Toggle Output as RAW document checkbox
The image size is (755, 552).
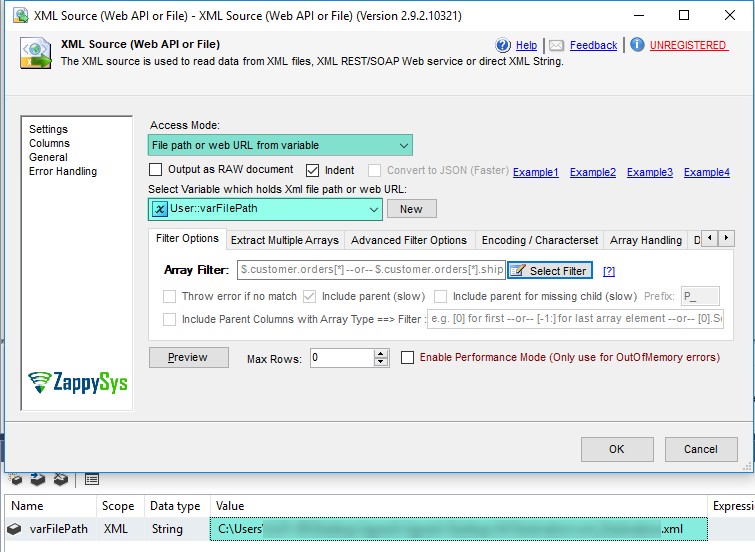pos(155,170)
